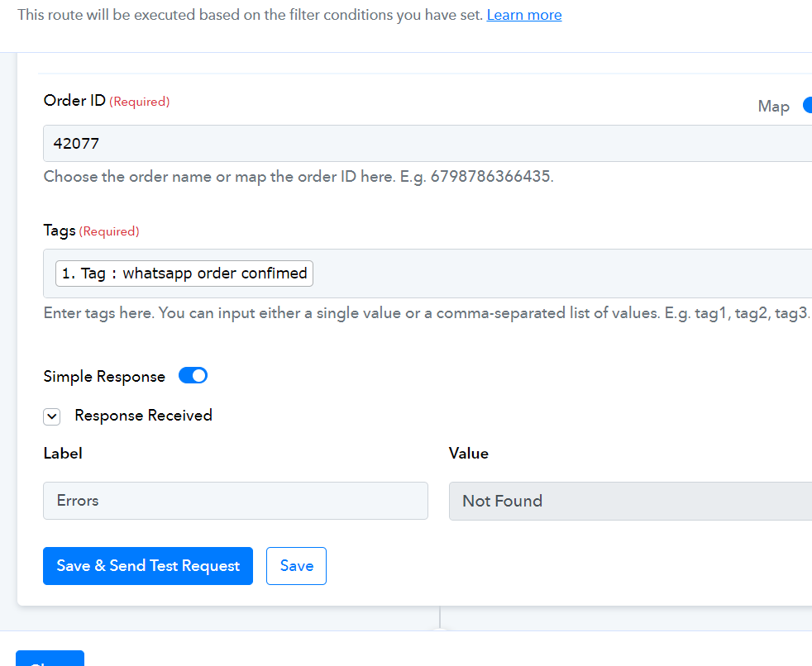Viewport: 812px width, 666px height.
Task: Click the partially visible blue bottom button
Action: pyautogui.click(x=50, y=659)
